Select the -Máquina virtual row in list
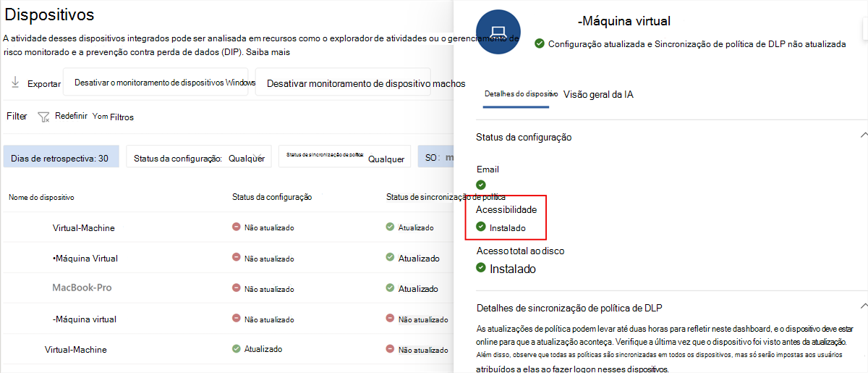This screenshot has height=373, width=868. tap(228, 319)
